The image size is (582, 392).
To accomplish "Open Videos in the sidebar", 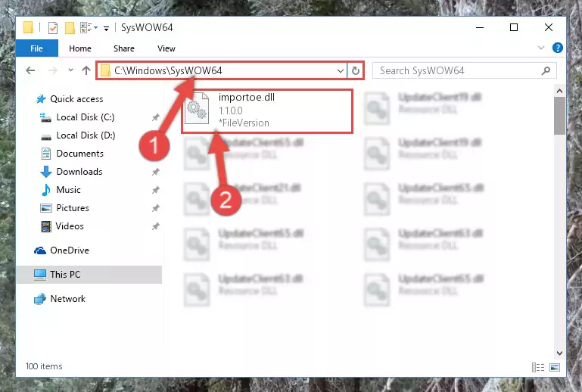I will pyautogui.click(x=70, y=226).
